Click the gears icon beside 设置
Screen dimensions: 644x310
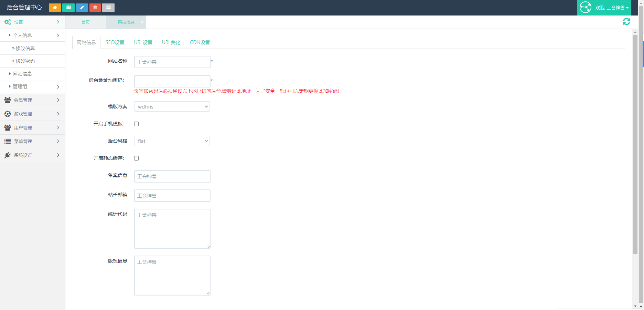click(8, 22)
